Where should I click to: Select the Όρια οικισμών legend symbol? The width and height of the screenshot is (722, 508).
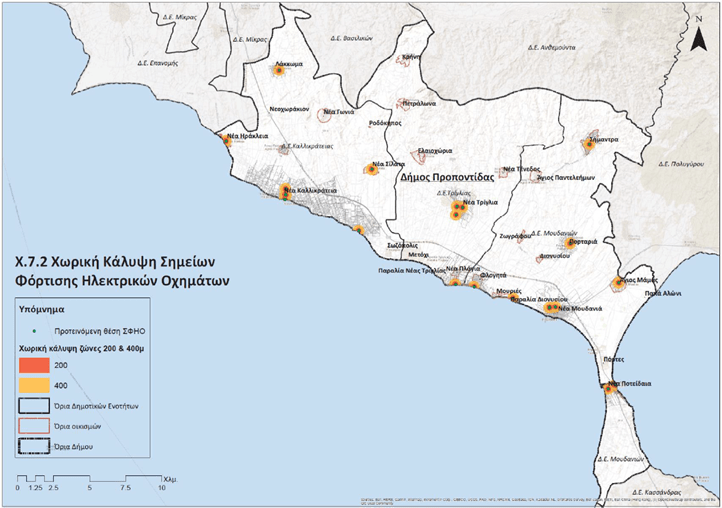36,426
